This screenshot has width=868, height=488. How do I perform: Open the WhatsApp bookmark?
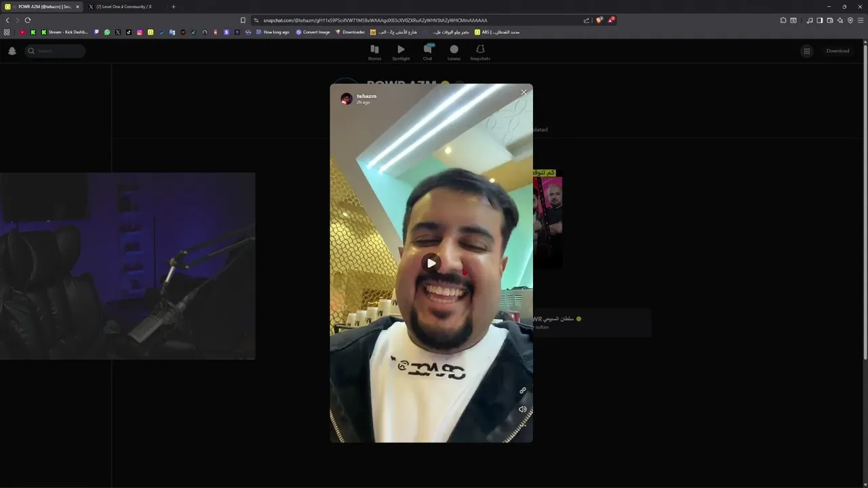click(107, 32)
